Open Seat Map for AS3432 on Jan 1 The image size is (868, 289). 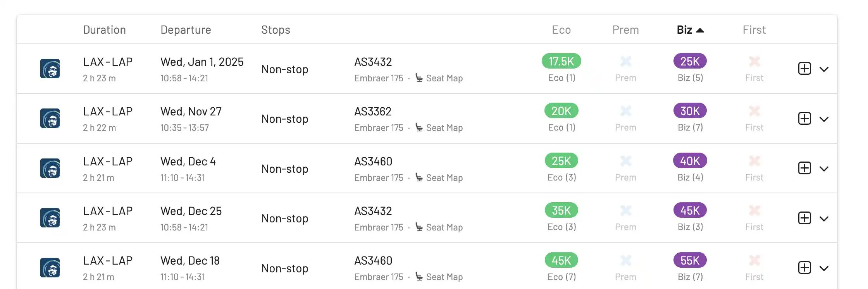click(444, 78)
